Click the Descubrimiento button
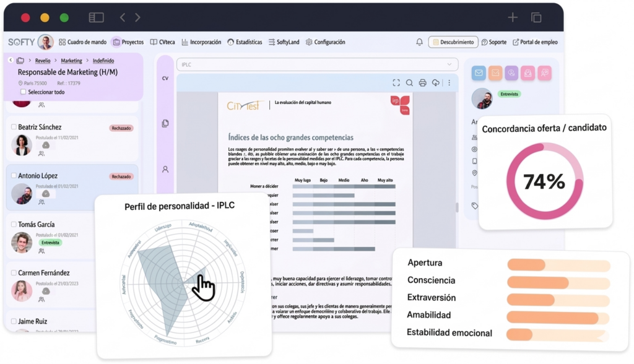 click(453, 42)
